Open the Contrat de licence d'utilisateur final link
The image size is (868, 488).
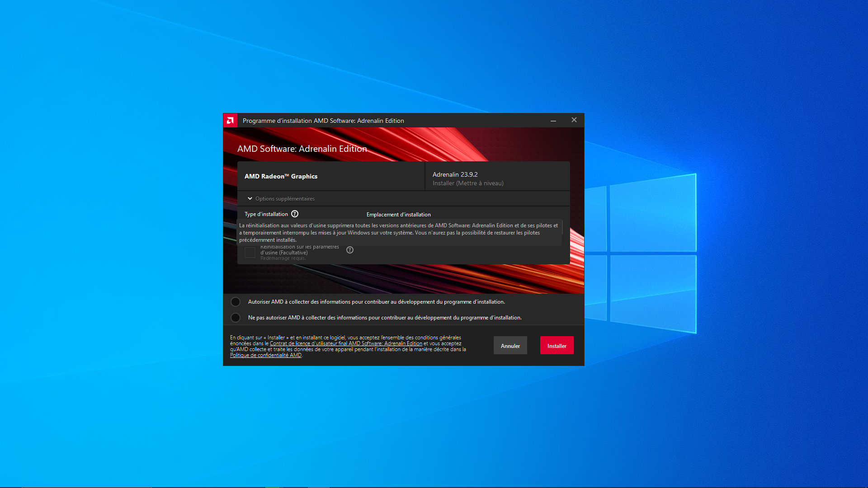tap(346, 343)
